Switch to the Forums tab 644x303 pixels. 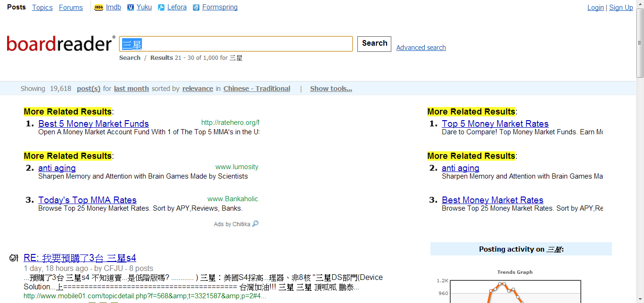pyautogui.click(x=70, y=7)
